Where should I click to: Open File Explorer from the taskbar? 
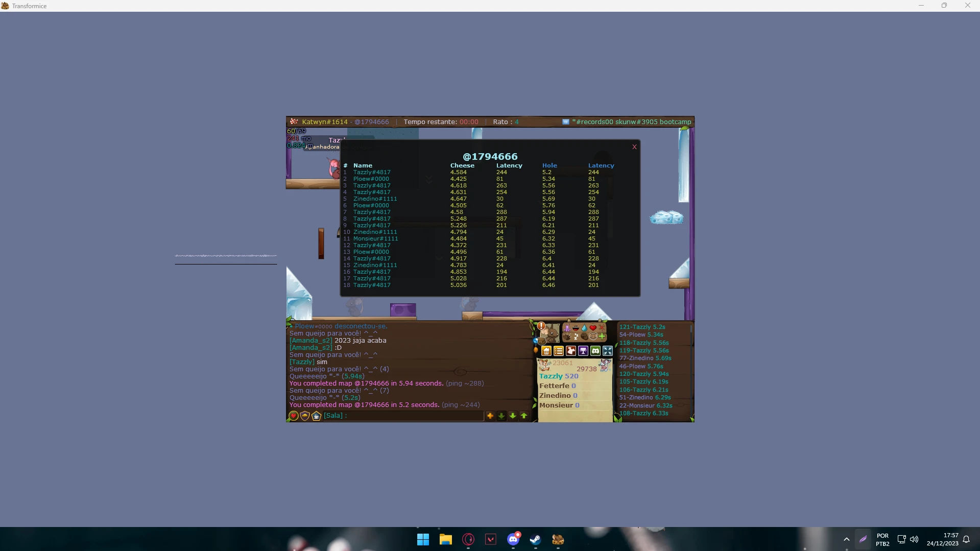tap(446, 539)
